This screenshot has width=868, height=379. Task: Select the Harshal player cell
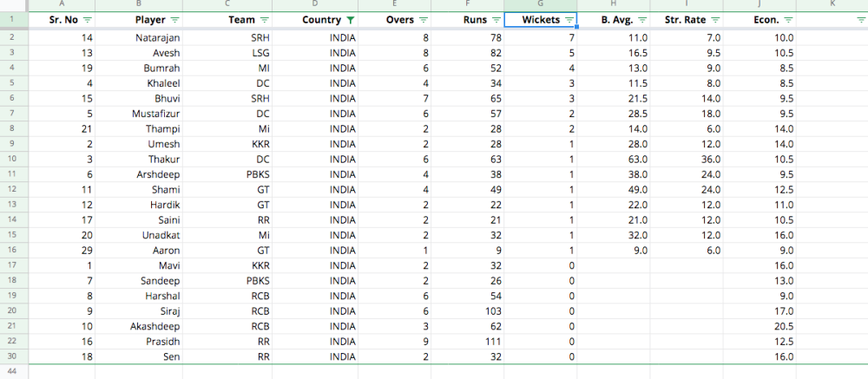click(x=138, y=296)
